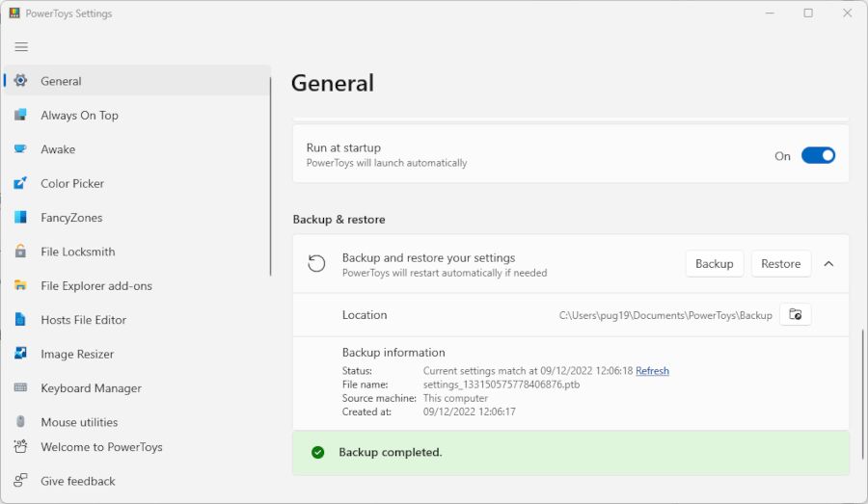Click the Keyboard Manager keyboard icon
This screenshot has height=504, width=868.
pos(20,388)
